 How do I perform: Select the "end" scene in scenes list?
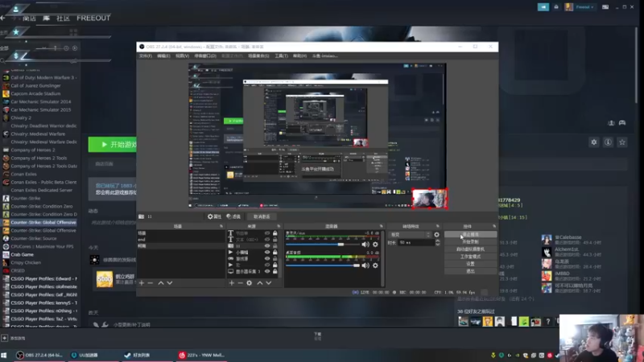(180, 239)
